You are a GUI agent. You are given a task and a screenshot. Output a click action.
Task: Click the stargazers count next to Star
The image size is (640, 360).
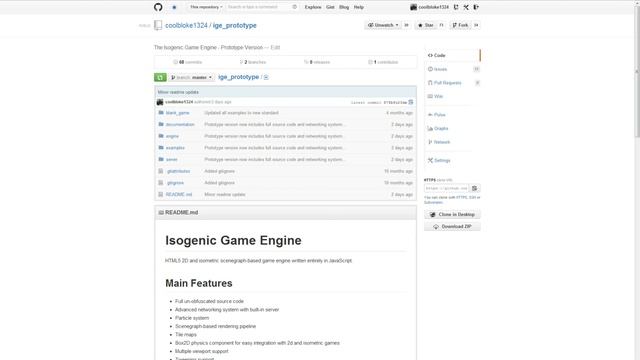[441, 25]
